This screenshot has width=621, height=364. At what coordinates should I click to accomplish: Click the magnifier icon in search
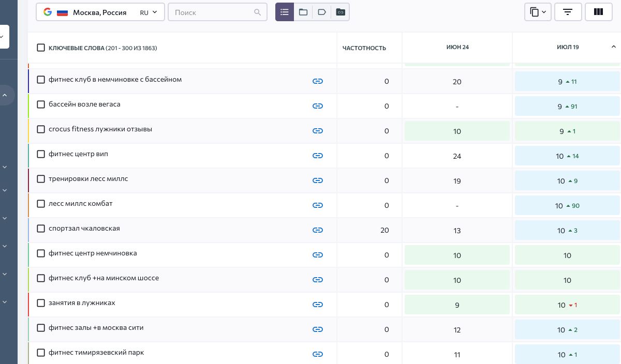coord(258,12)
